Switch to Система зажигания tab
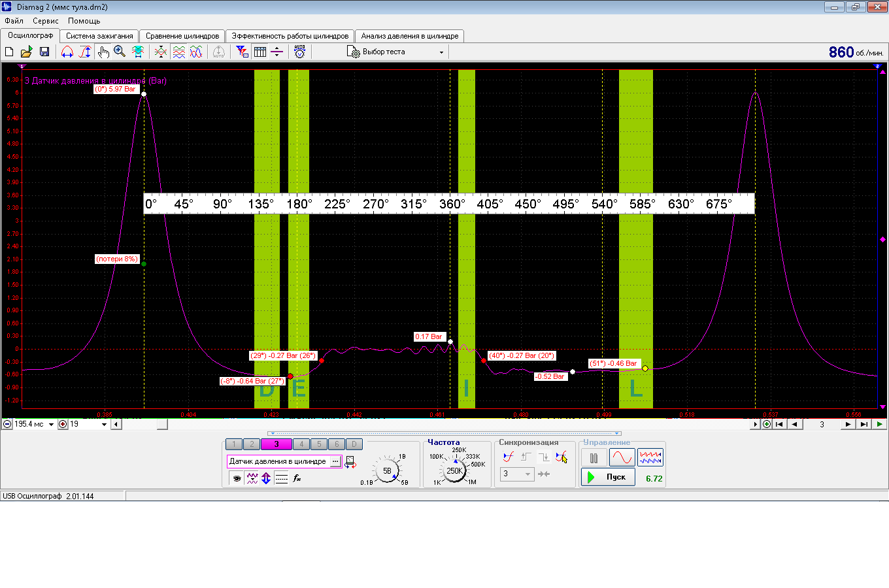 tap(99, 36)
